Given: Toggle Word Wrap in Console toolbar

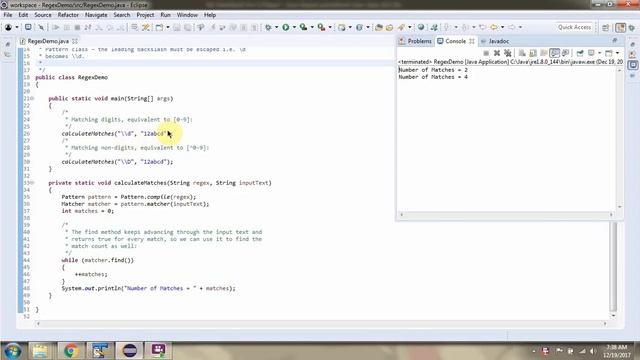Looking at the screenshot, I should click(x=544, y=53).
